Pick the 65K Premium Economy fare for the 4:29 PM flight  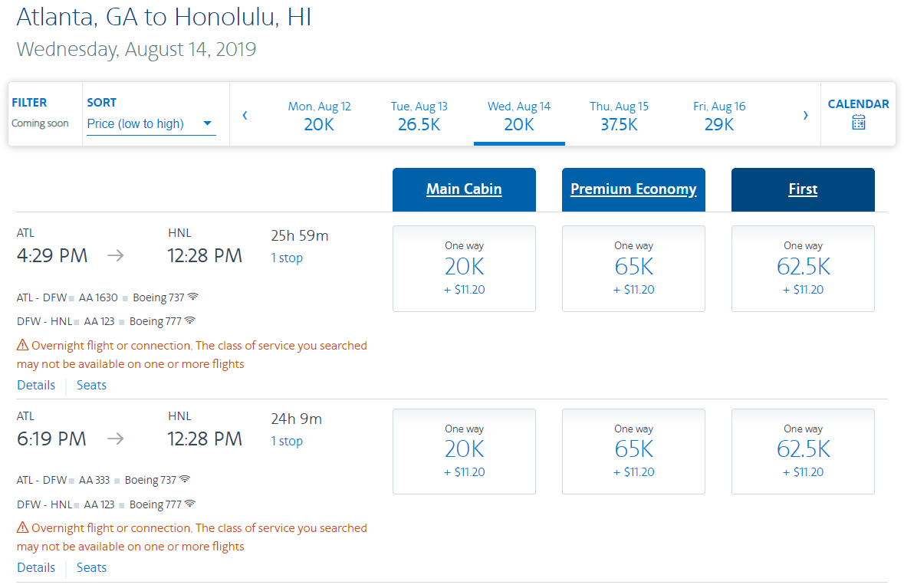pyautogui.click(x=633, y=268)
